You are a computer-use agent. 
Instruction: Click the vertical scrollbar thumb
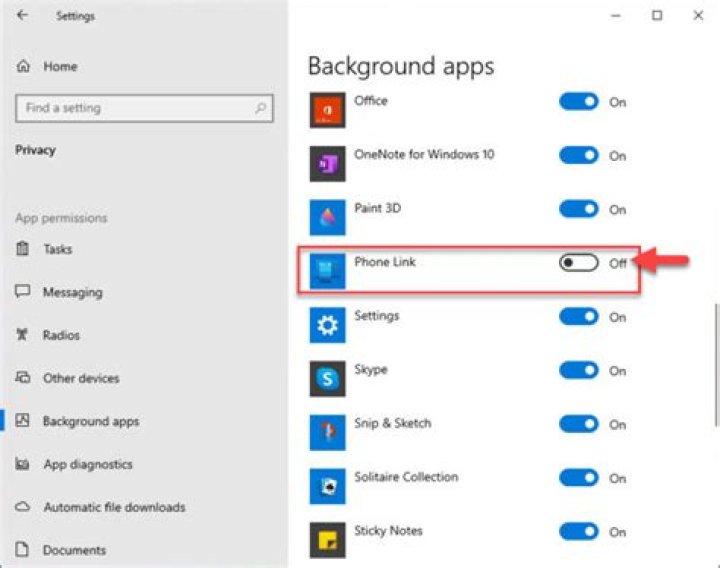(716, 365)
